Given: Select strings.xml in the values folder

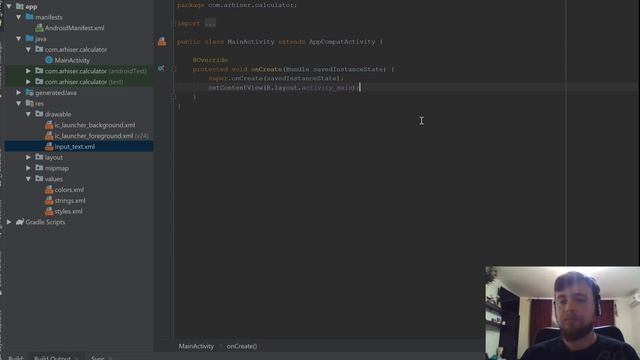Looking at the screenshot, I should click(70, 201).
